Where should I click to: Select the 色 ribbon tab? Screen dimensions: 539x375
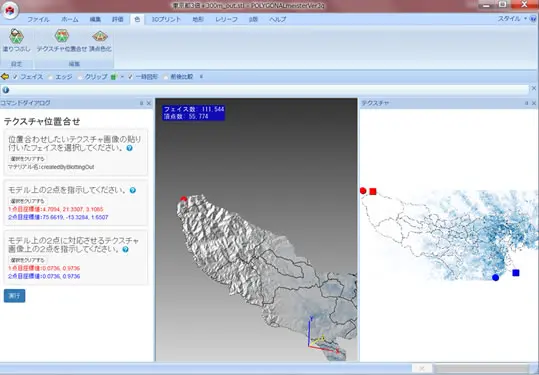coord(137,19)
